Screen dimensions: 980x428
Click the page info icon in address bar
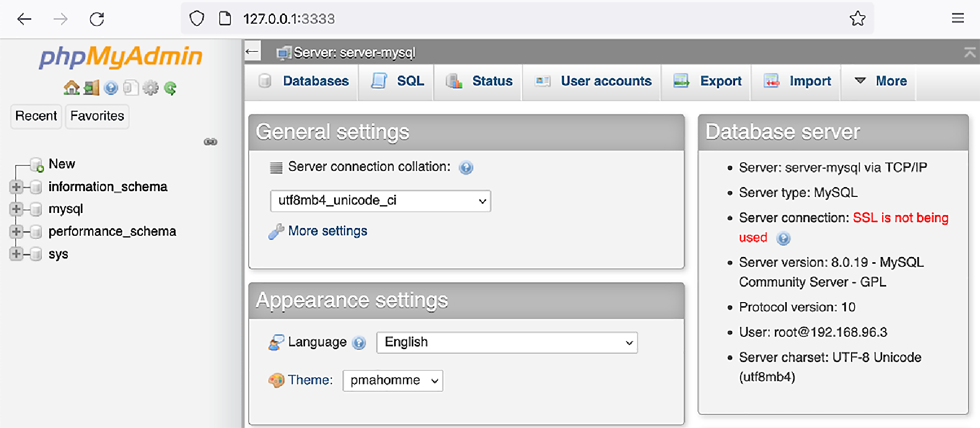225,19
